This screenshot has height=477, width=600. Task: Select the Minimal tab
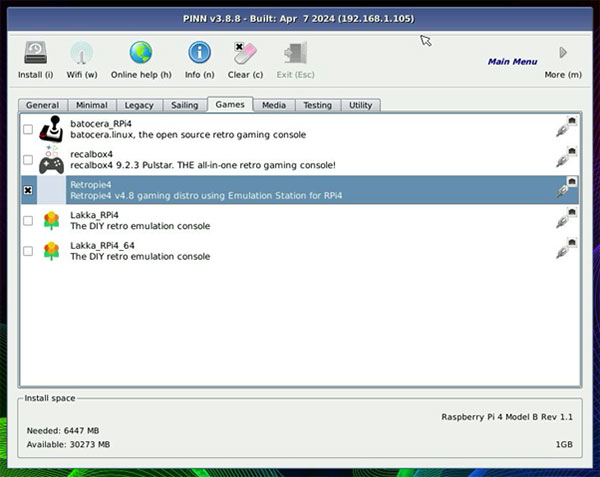pos(91,105)
